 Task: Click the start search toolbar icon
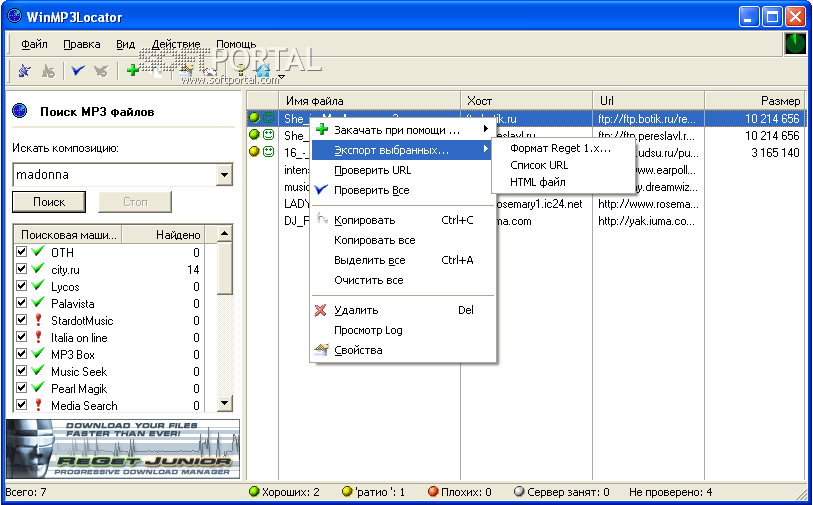24,71
